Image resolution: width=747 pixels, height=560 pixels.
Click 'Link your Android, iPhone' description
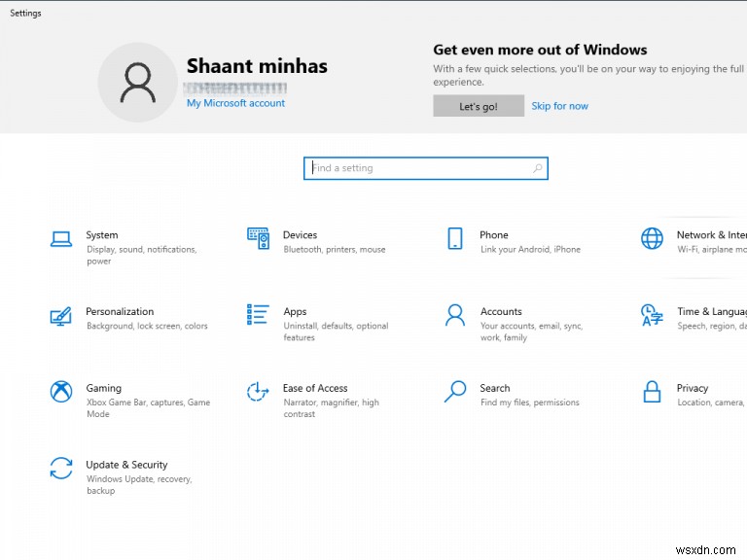click(x=530, y=250)
